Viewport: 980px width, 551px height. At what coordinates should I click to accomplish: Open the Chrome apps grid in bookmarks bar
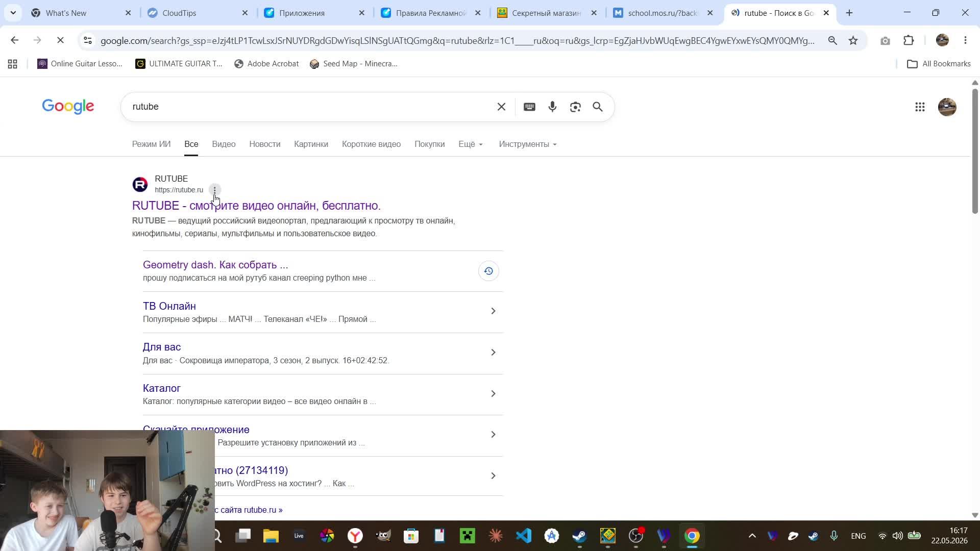click(13, 64)
